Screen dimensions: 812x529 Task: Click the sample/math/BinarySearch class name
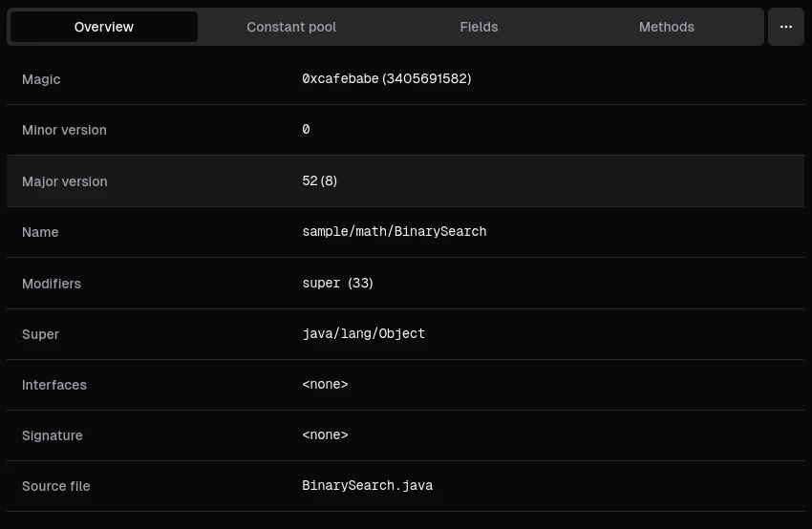pos(394,232)
